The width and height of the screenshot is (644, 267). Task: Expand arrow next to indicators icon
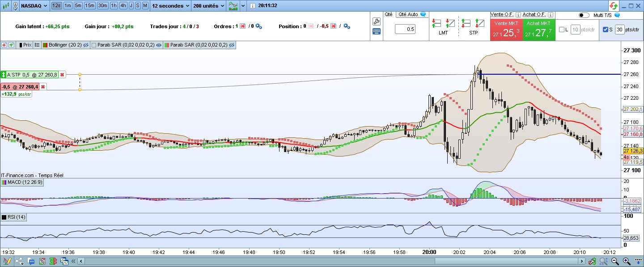coord(243,6)
